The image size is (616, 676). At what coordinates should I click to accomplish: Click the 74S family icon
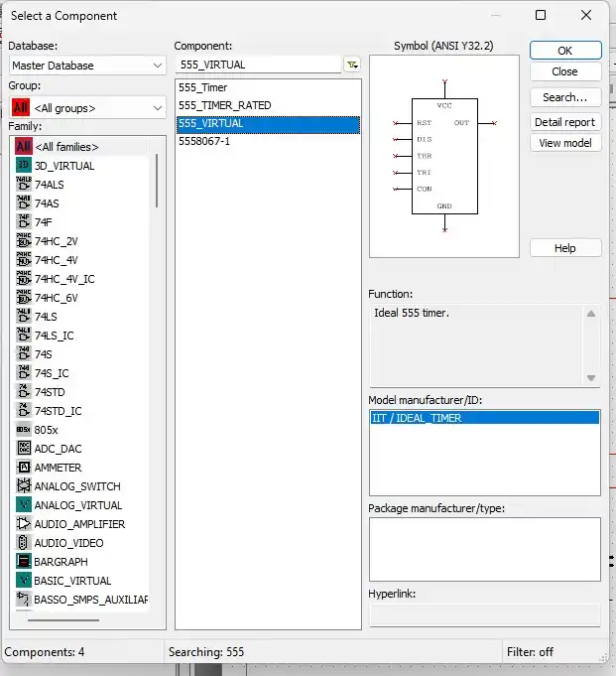24,354
